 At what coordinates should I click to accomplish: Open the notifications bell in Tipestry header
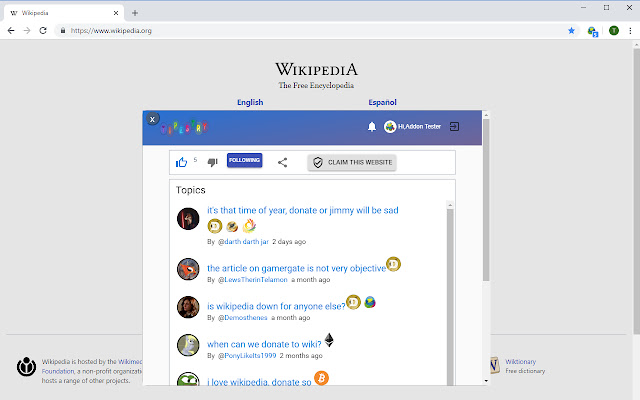(371, 127)
